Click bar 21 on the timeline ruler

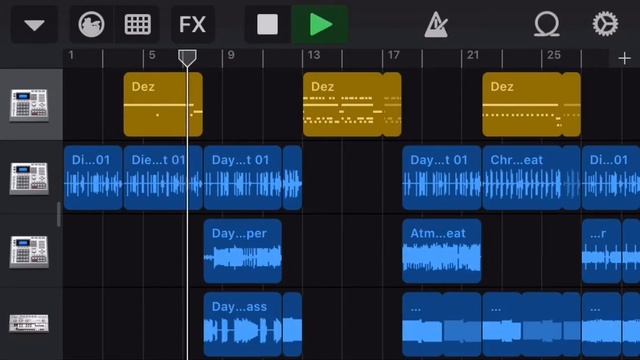pos(473,56)
